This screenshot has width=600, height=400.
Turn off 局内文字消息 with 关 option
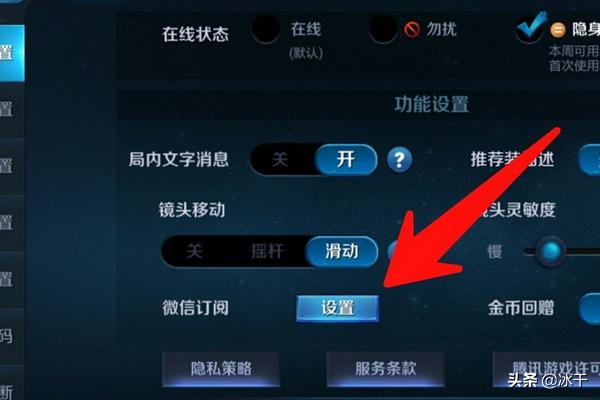tap(280, 160)
